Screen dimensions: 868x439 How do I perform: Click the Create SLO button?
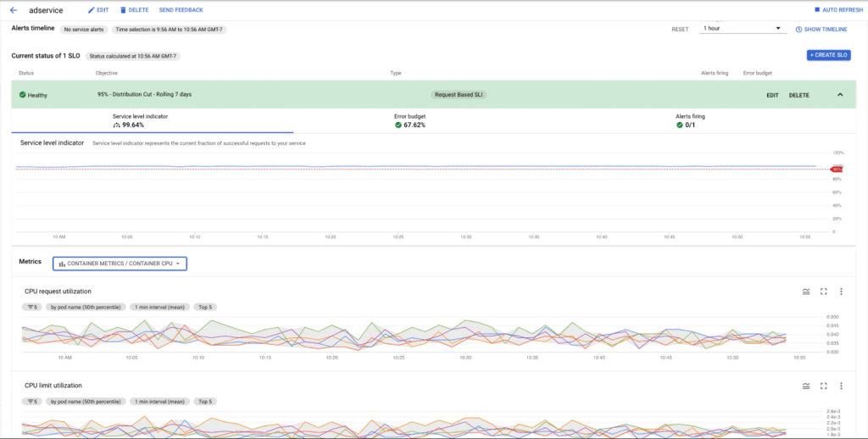point(828,55)
